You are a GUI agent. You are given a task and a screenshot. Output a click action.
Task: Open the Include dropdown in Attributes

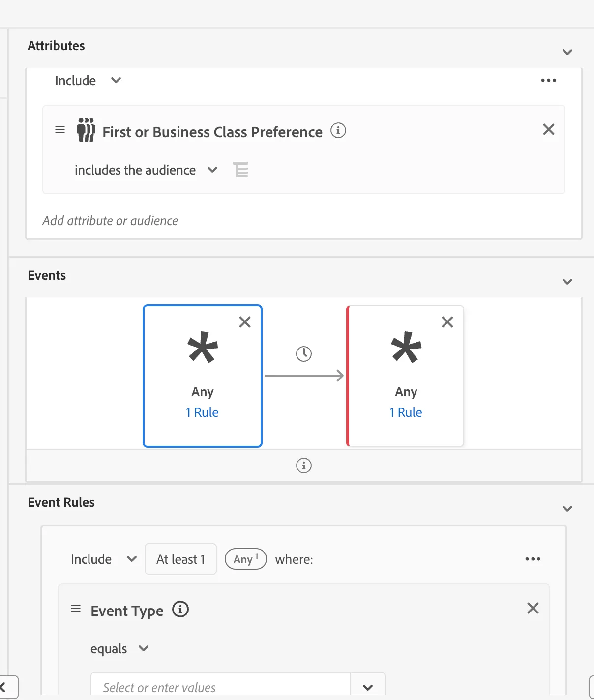point(88,81)
